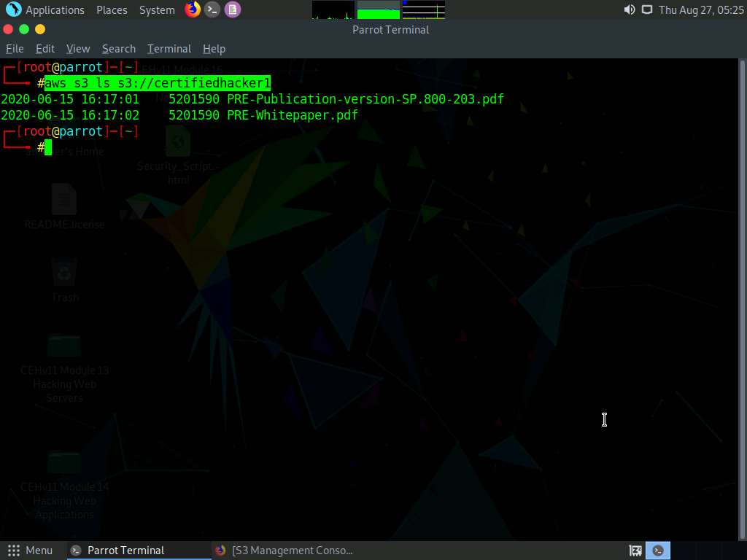Click the CPU graph monitor in the top panel
Screen dimensions: 747x560
coord(332,9)
